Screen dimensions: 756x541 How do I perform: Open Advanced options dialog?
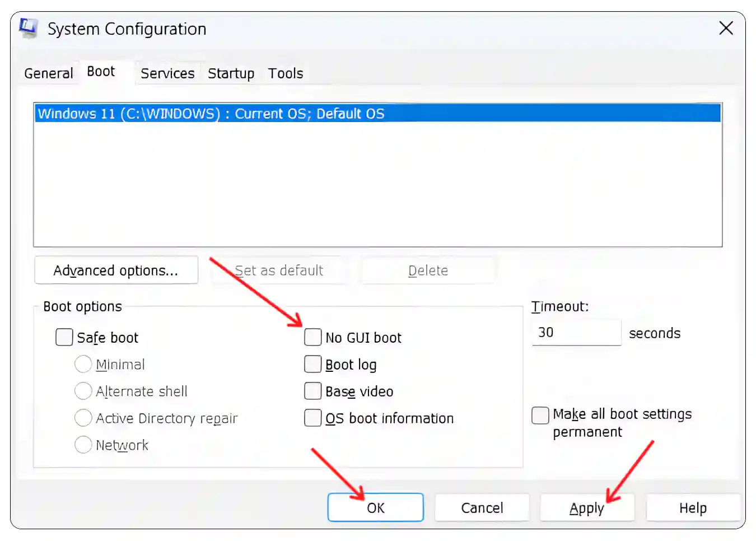(x=116, y=270)
